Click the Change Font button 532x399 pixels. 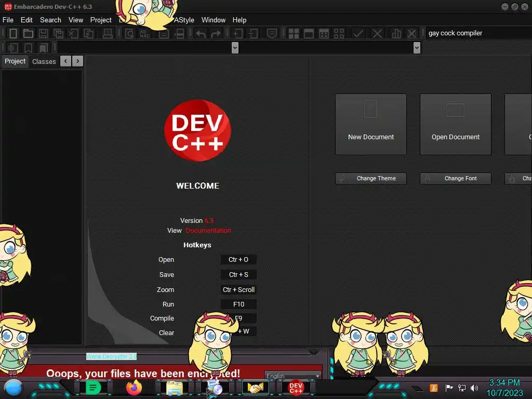click(455, 179)
